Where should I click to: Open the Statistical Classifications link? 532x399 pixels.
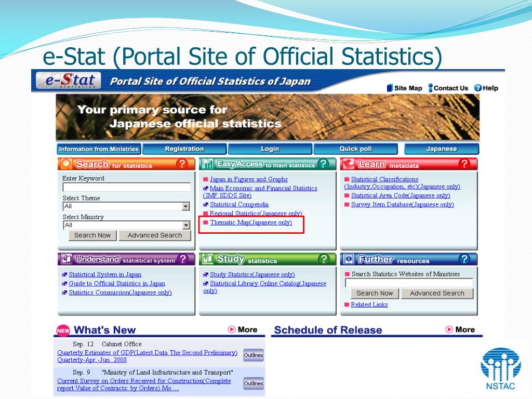pyautogui.click(x=402, y=182)
